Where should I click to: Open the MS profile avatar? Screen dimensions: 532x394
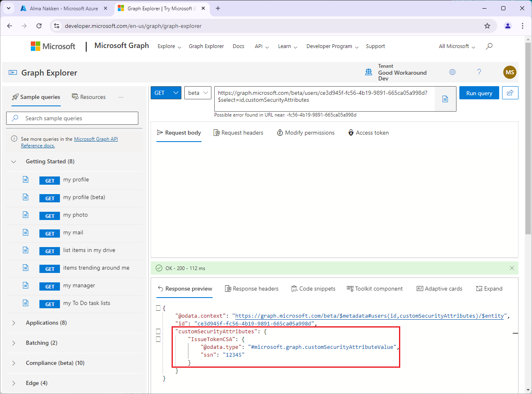point(509,72)
